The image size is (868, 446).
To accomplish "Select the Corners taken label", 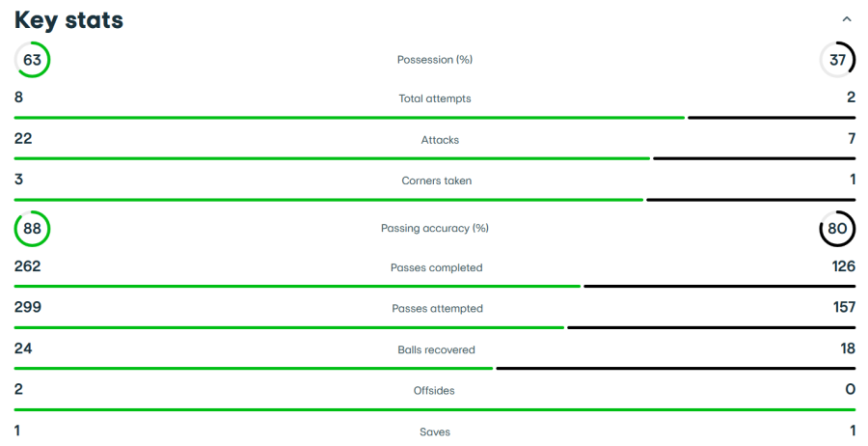I will [x=437, y=181].
